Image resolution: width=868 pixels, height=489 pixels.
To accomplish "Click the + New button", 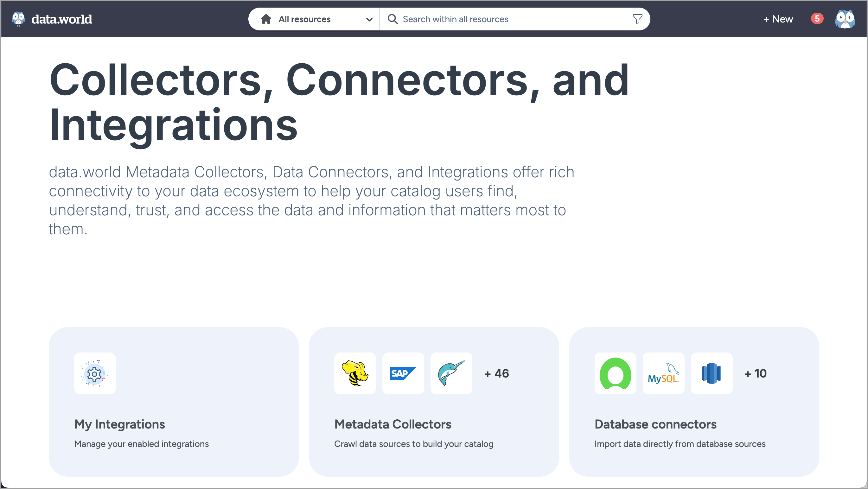I will tap(778, 19).
